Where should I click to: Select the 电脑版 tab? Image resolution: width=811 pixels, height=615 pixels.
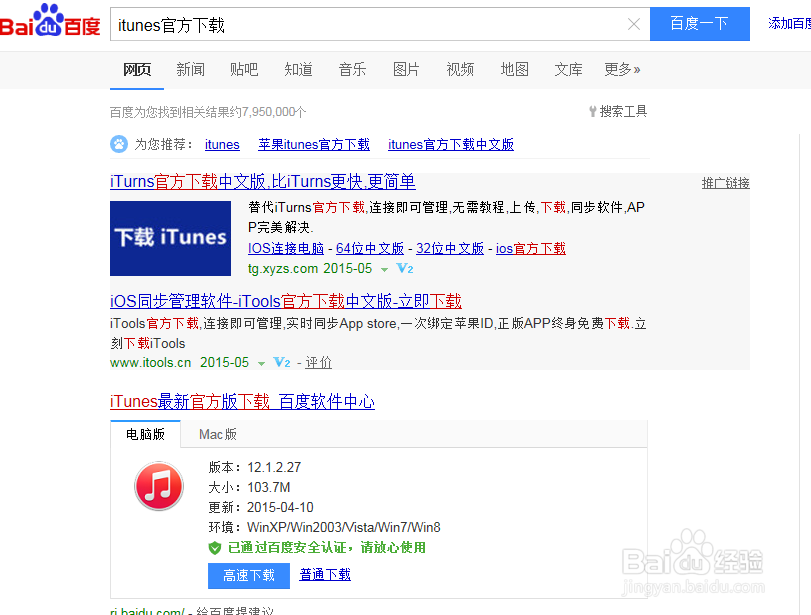point(145,434)
